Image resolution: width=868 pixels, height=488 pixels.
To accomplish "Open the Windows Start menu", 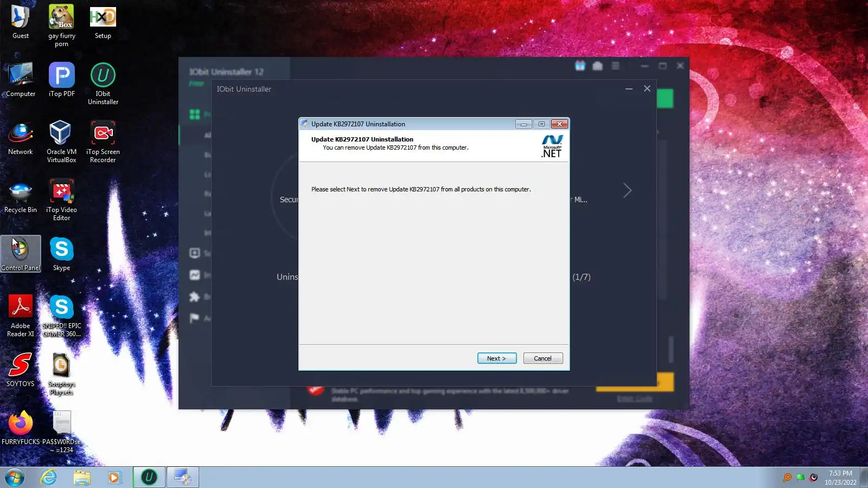I will pyautogui.click(x=15, y=478).
